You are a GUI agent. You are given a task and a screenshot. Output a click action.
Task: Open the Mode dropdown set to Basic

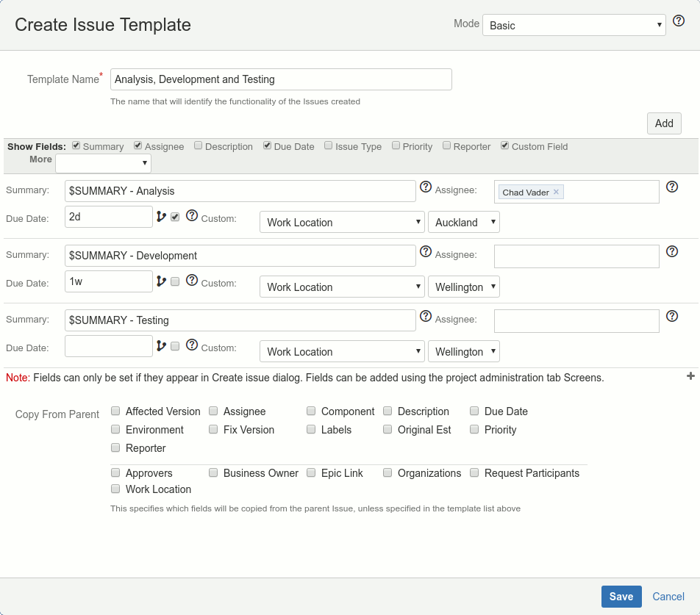pos(574,25)
